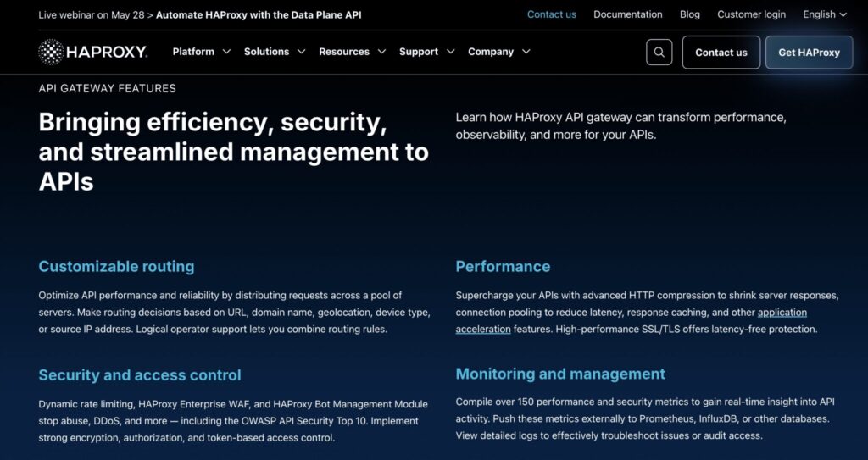Open the Documentation link
868x460 pixels.
[628, 15]
